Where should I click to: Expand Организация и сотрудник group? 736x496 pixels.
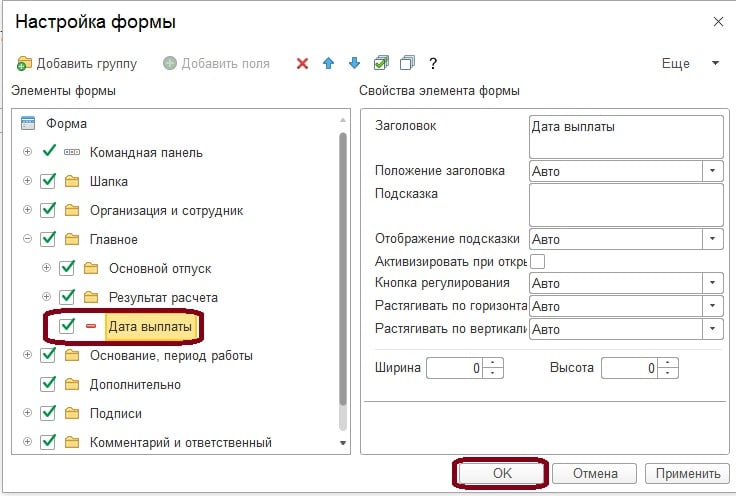[28, 210]
